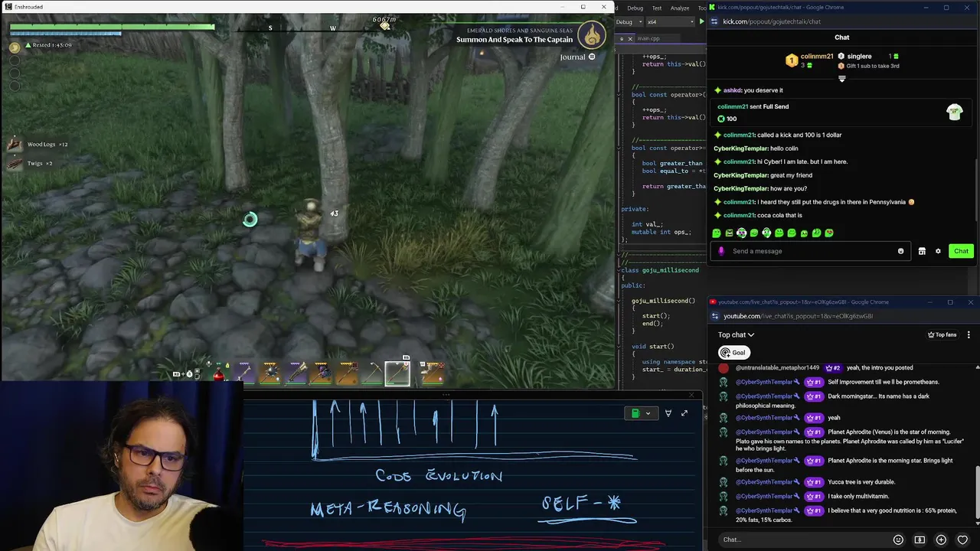Click the plus circle icon in YouTube chat
The image size is (980, 551).
[x=941, y=540]
